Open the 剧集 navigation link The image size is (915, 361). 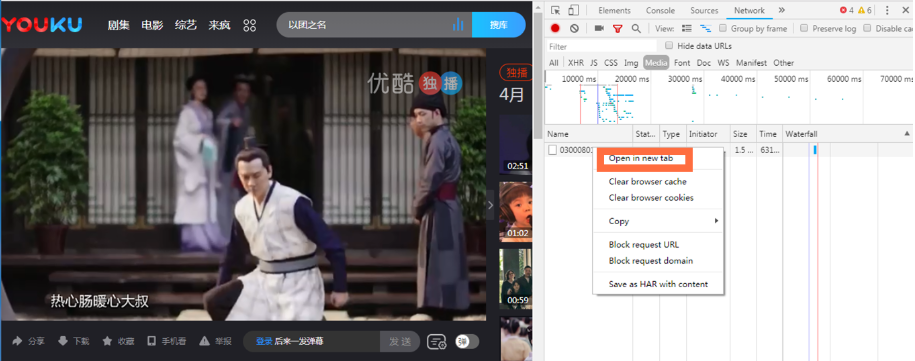click(118, 25)
